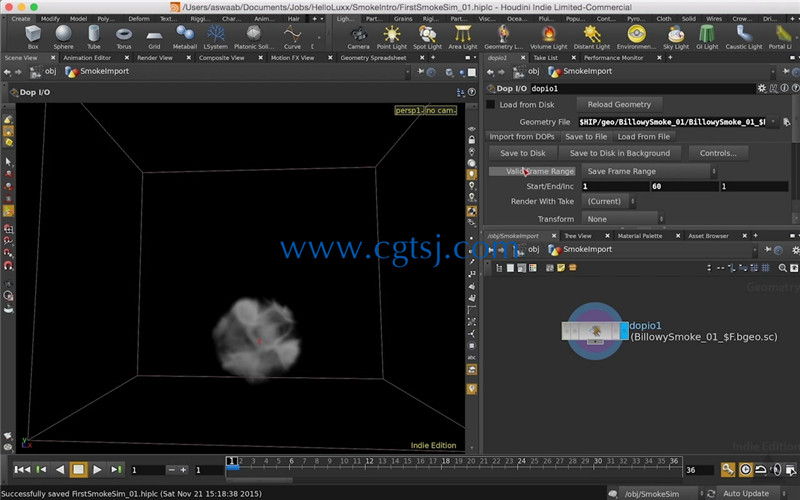Toggle the timeline loop playback mode
The width and height of the screenshot is (800, 500).
pos(760,469)
